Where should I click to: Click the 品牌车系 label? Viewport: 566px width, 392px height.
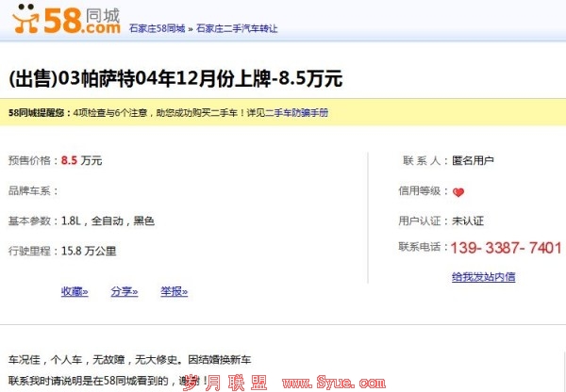coord(33,190)
